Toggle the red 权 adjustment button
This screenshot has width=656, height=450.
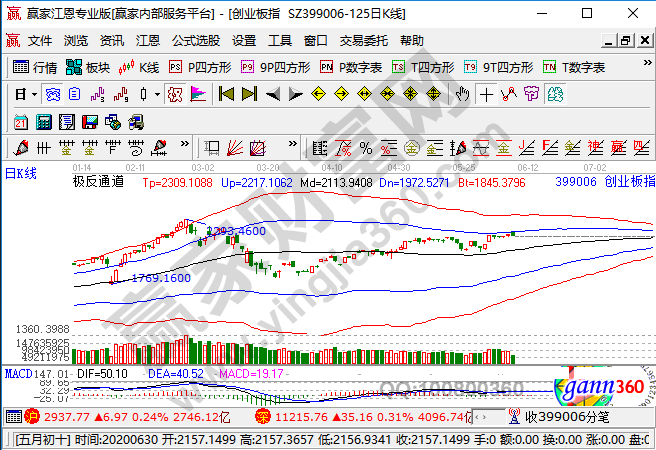pos(175,95)
